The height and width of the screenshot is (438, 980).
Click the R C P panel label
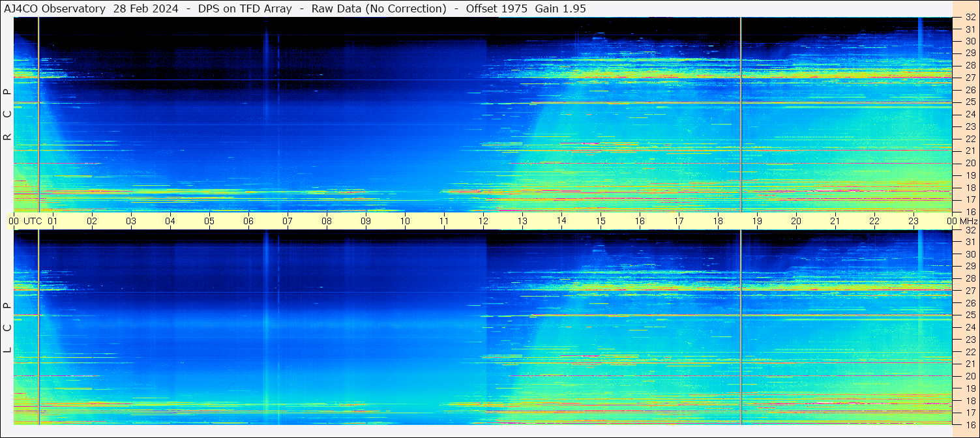[7, 115]
